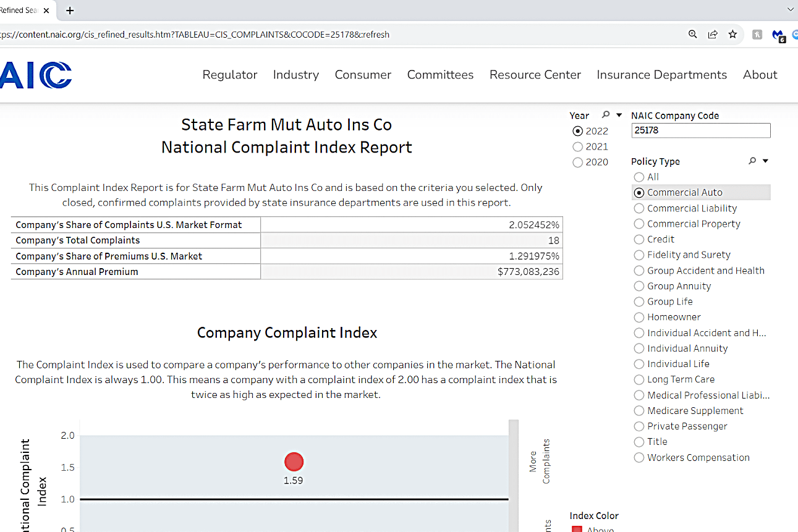This screenshot has height=532, width=798.
Task: Click the address bar URL
Action: [195, 35]
